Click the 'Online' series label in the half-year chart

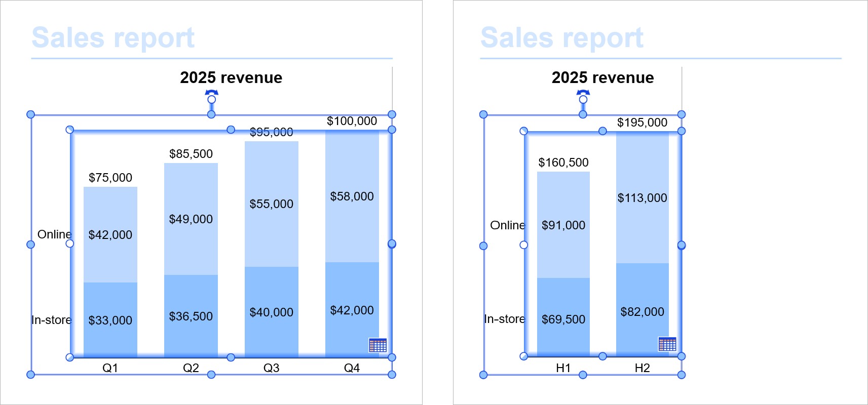(x=507, y=225)
